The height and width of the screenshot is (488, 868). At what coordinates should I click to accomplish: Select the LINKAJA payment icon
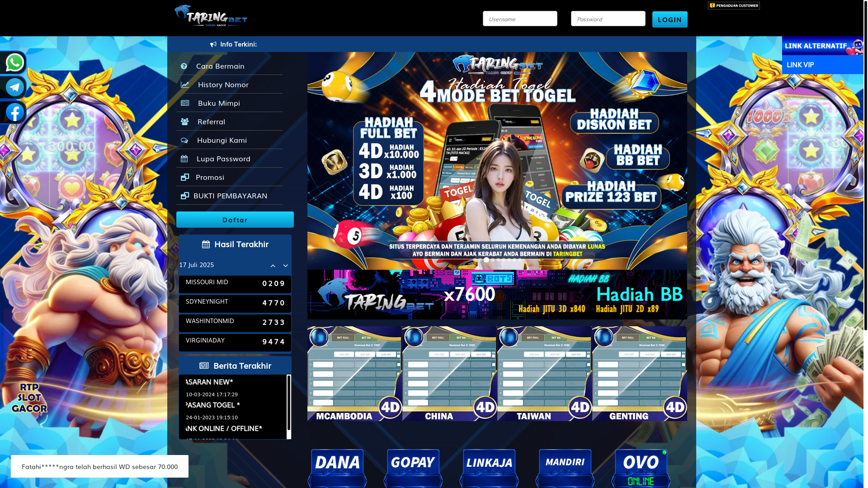coord(489,468)
